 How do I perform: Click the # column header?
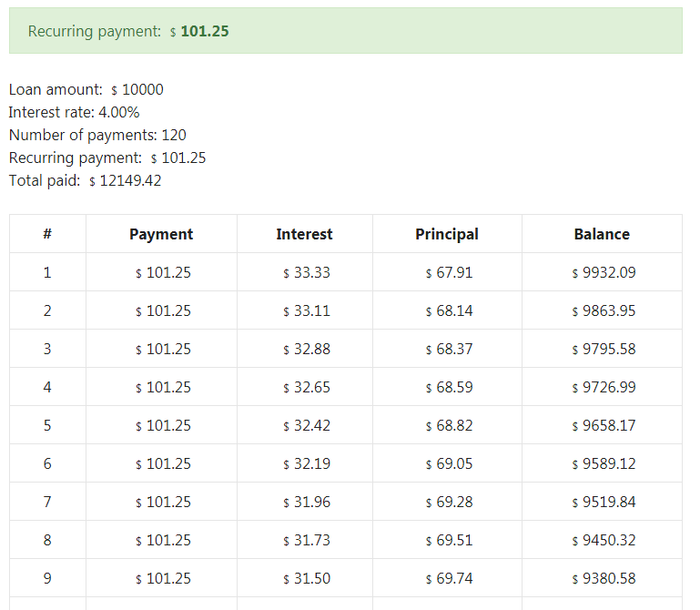[47, 234]
